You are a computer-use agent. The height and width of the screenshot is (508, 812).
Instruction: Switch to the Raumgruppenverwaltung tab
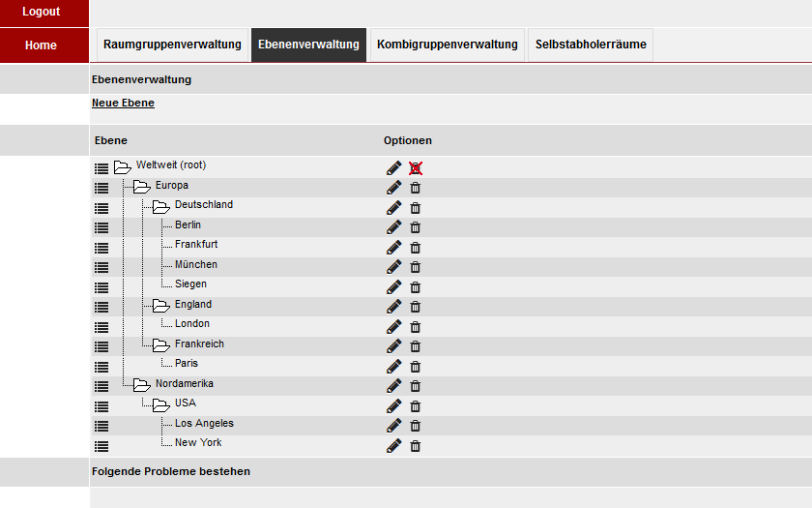(172, 45)
